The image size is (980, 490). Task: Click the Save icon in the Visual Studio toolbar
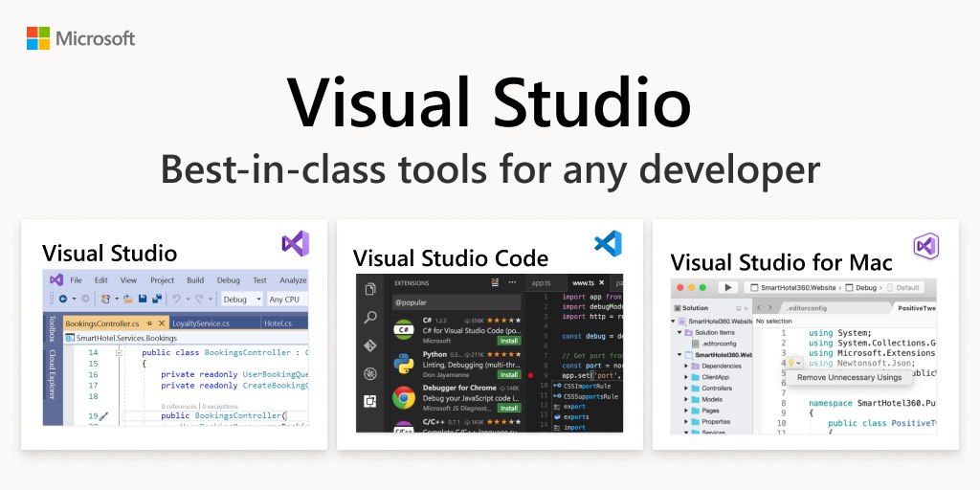[x=143, y=299]
